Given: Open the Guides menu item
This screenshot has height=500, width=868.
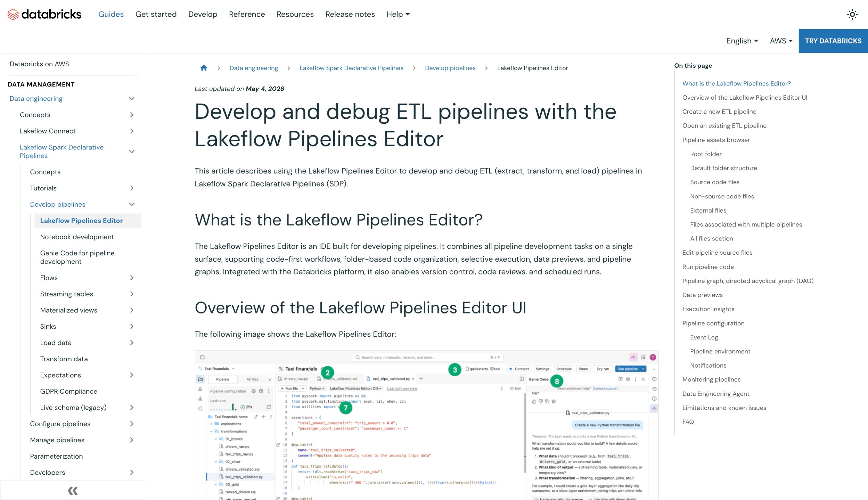Looking at the screenshot, I should [111, 14].
